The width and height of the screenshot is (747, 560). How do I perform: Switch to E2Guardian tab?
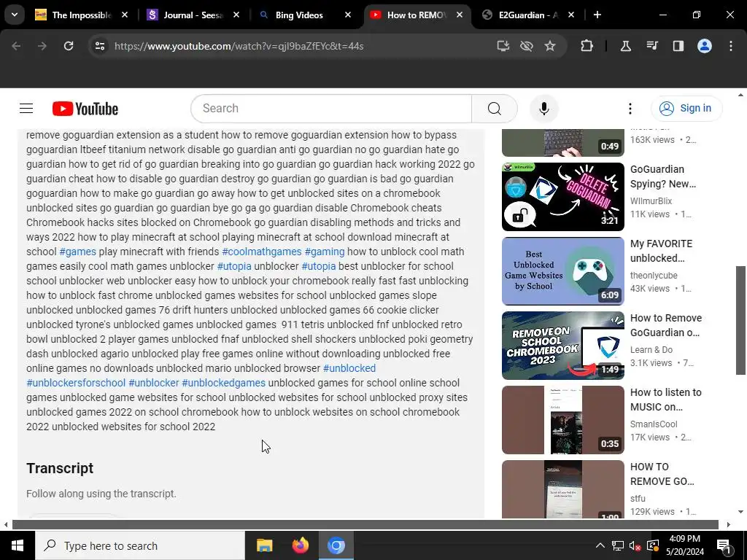click(x=528, y=15)
